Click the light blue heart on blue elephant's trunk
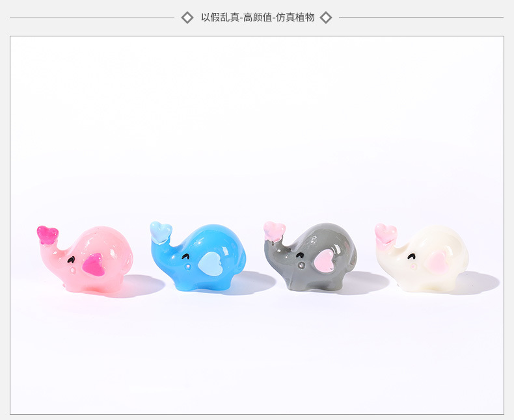Image resolution: width=514 pixels, height=420 pixels. [x=161, y=232]
